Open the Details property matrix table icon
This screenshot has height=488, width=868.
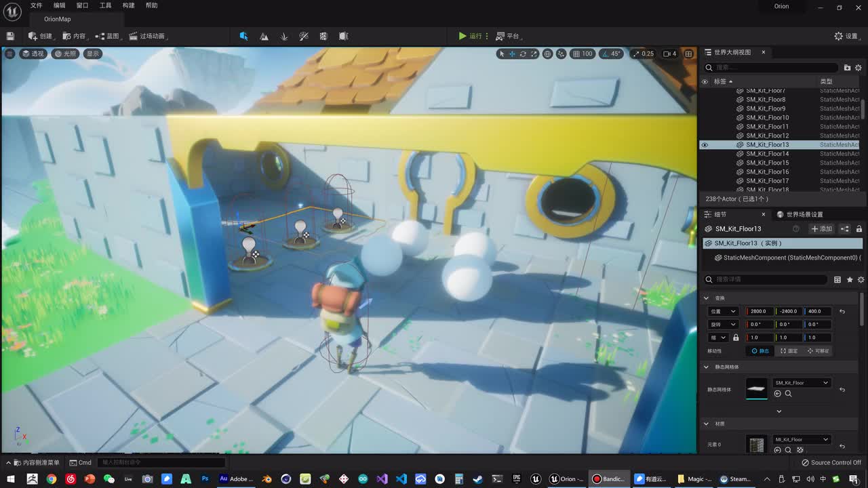click(837, 279)
